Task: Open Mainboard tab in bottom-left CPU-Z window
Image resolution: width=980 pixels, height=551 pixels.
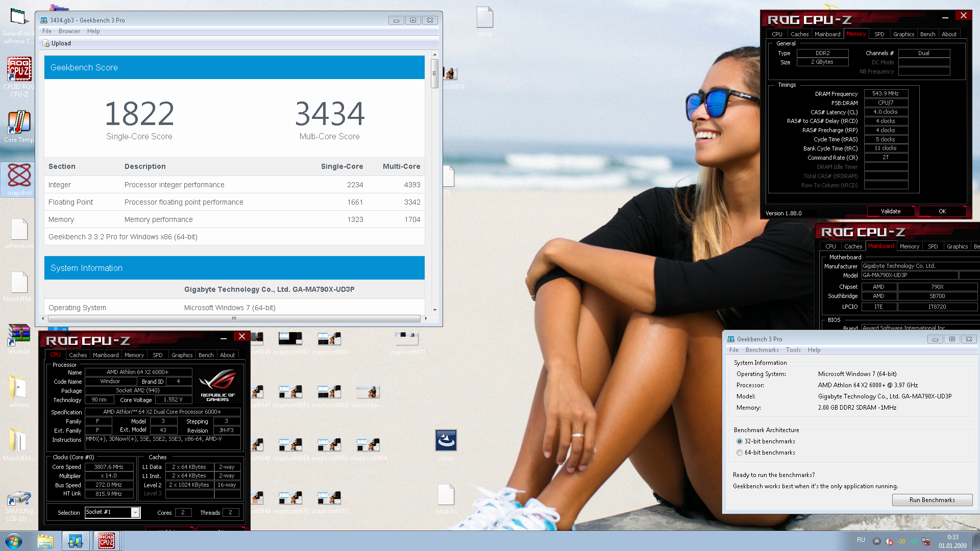Action: pyautogui.click(x=106, y=355)
